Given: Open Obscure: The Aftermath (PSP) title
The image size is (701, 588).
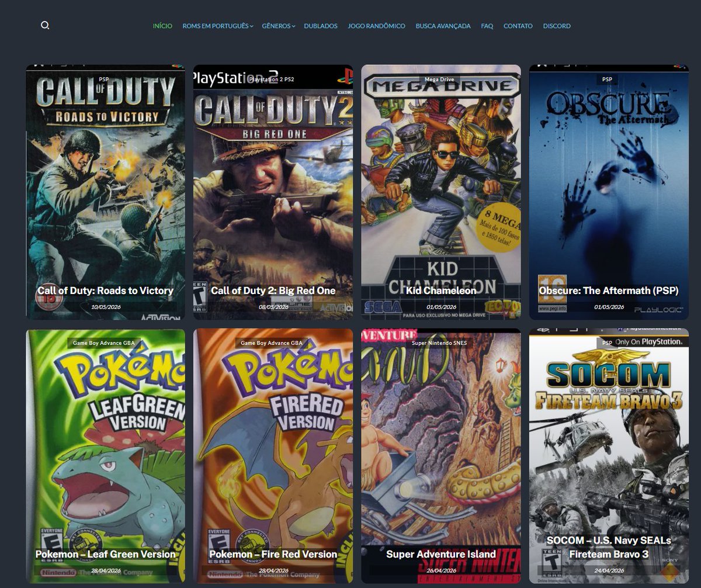Looking at the screenshot, I should click(x=609, y=290).
